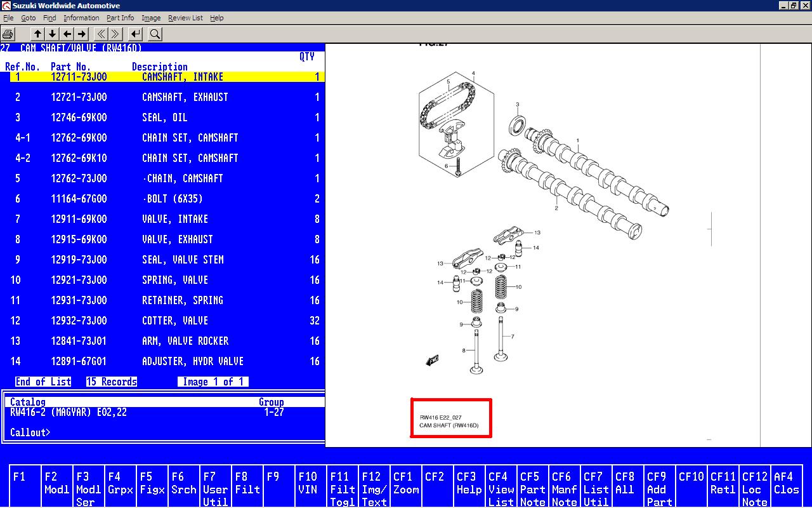Click the F4 Grpx button
The height and width of the screenshot is (508, 812).
point(121,486)
